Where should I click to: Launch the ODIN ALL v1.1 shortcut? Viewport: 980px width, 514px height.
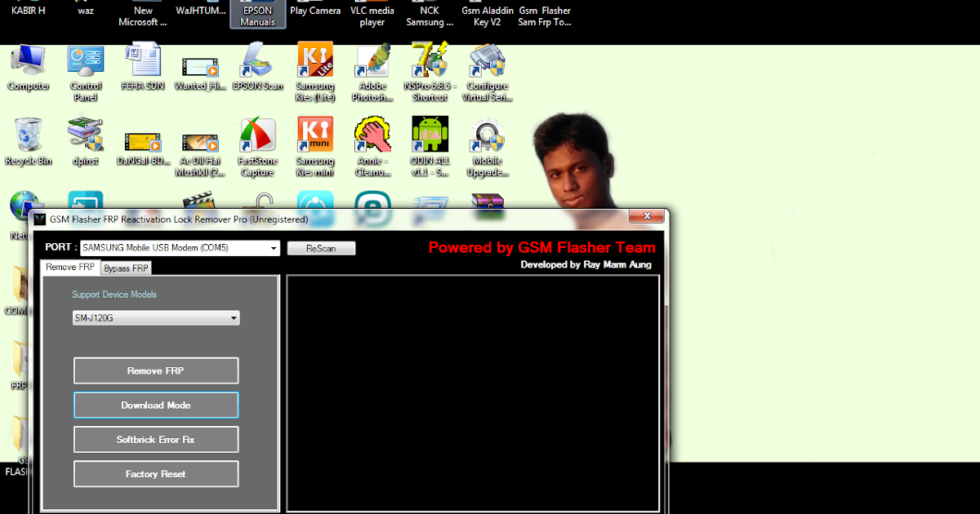(430, 147)
